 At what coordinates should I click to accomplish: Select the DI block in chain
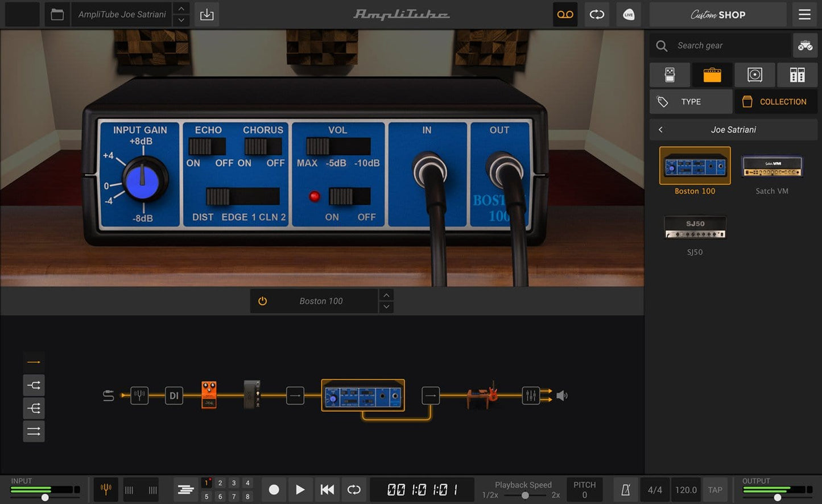coord(174,395)
